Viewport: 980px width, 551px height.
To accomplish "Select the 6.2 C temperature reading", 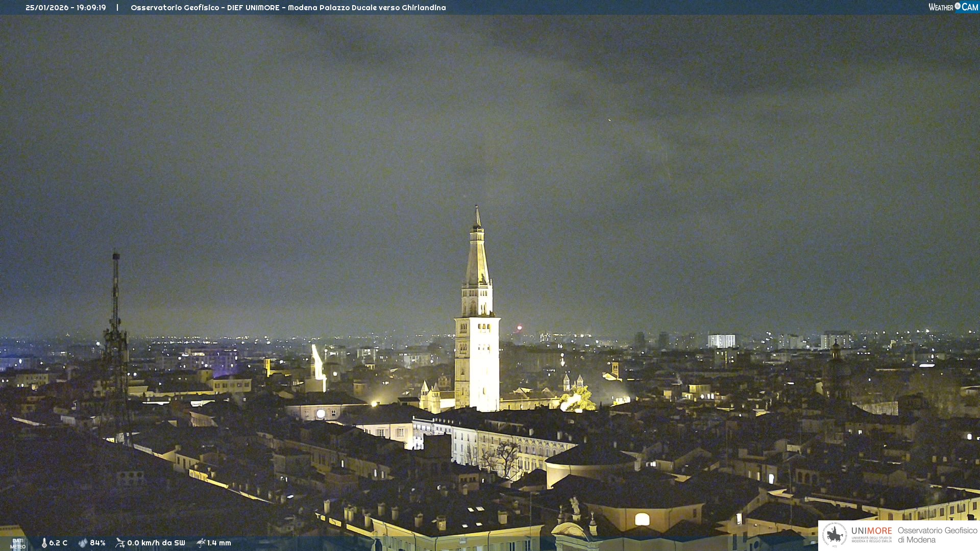I will [58, 543].
